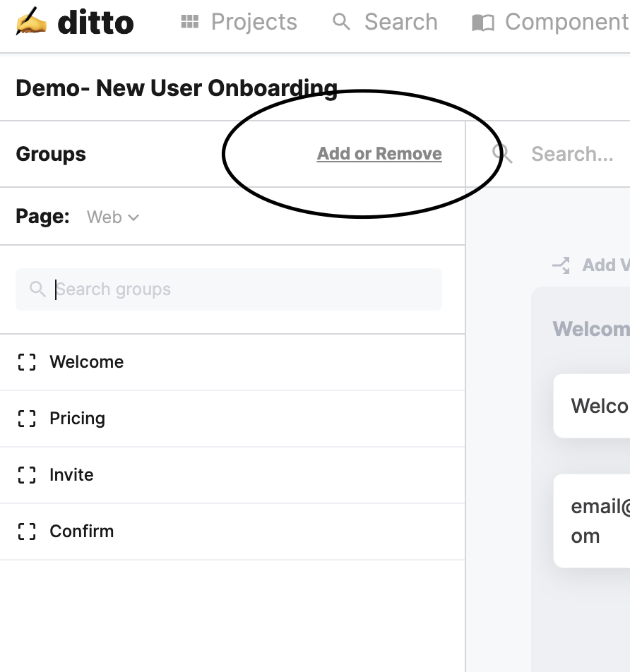Screen dimensions: 630x672
Task: Click the ditto wordmark text
Action: tap(95, 23)
